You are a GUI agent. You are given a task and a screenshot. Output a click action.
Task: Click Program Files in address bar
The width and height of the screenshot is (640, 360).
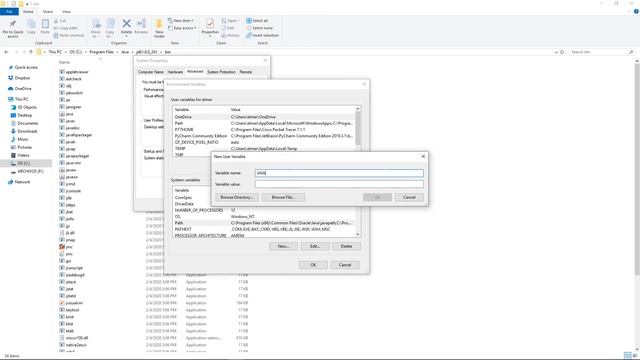(x=101, y=52)
